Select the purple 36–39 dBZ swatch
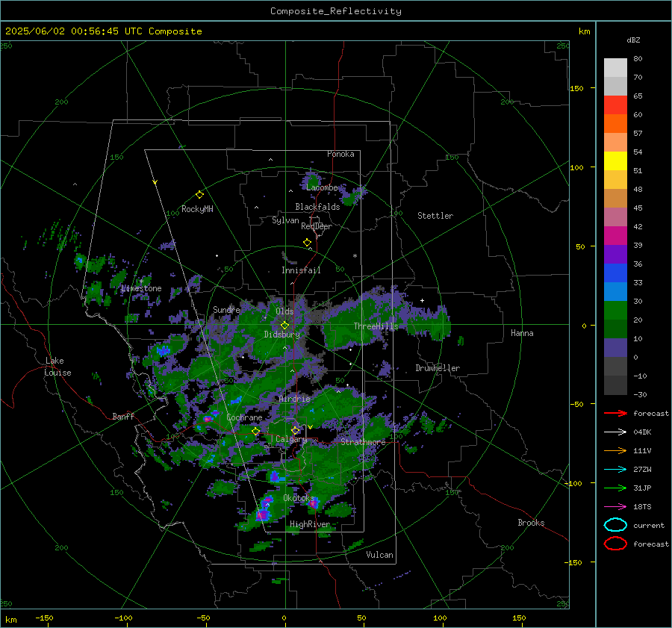 (x=615, y=254)
